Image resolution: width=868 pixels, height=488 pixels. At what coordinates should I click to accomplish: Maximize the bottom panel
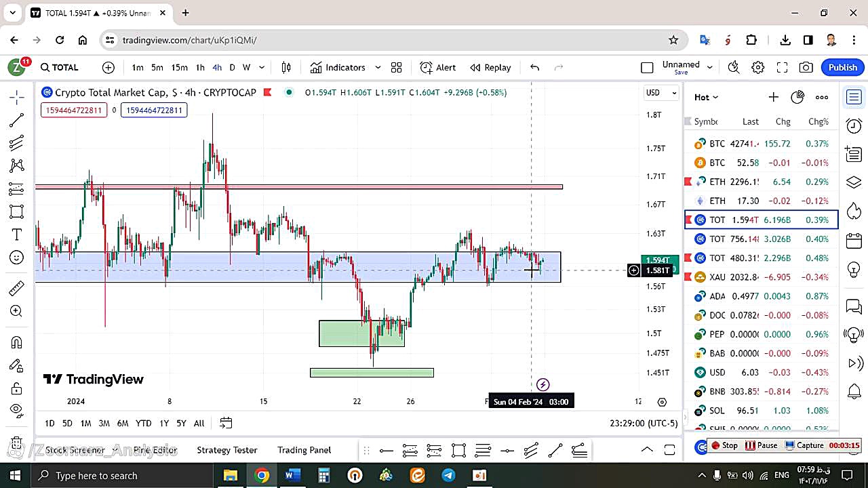[x=670, y=450]
